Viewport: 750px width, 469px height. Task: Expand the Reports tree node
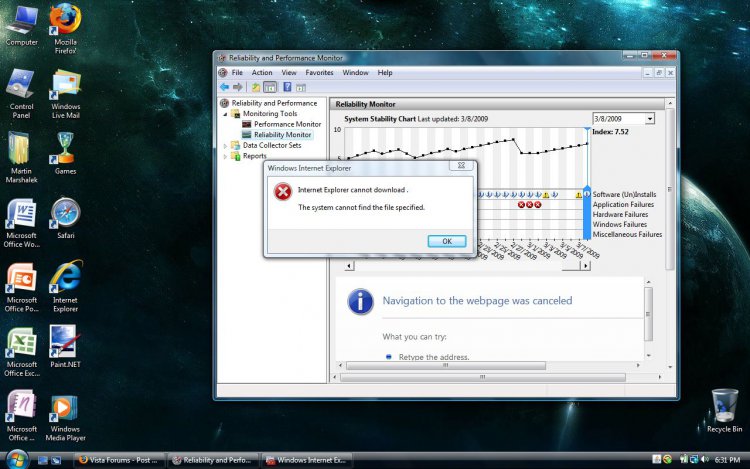coord(225,156)
